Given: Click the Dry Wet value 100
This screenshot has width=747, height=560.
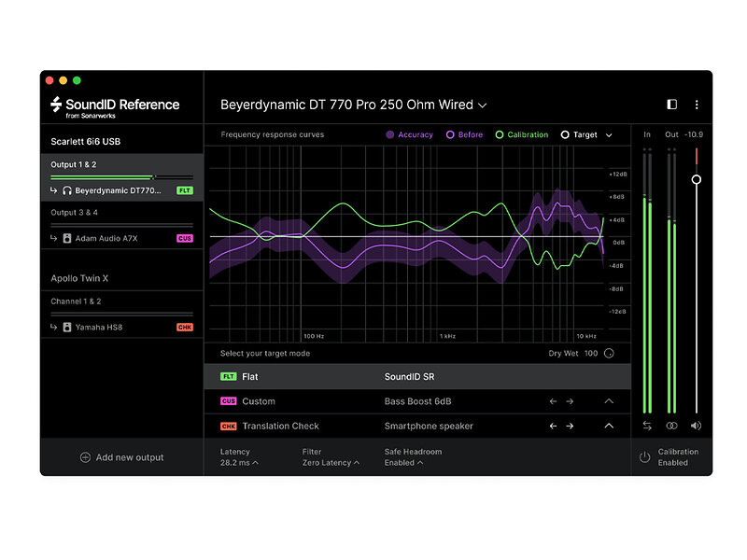Looking at the screenshot, I should [591, 354].
